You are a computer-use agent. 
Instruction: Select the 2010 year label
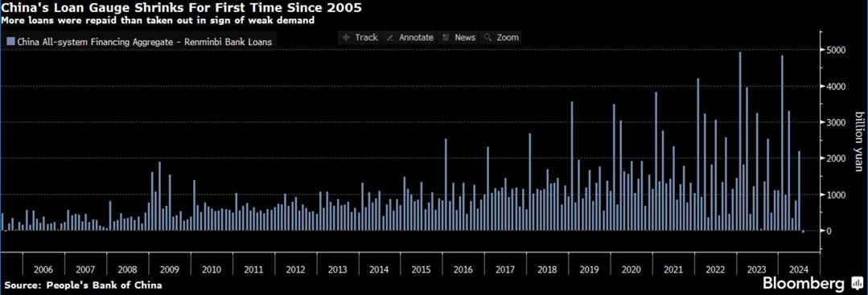pos(212,269)
